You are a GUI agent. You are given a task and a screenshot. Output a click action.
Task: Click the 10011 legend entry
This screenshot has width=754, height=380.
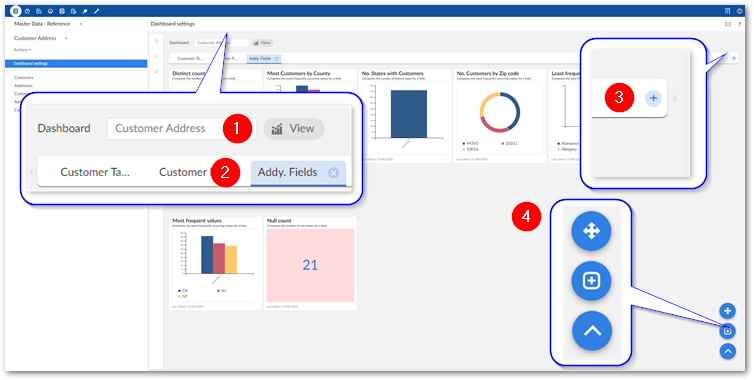pos(510,143)
